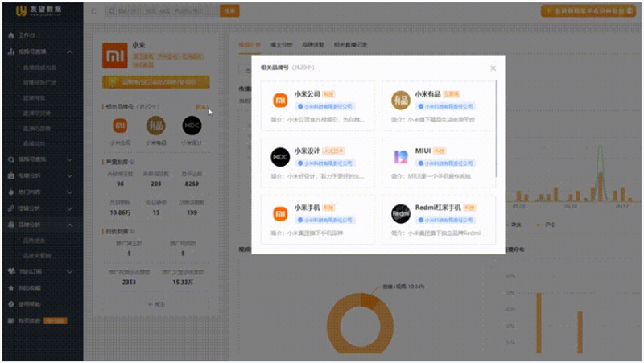Click the info icon beside 声量数据
This screenshot has height=363, width=644.
coord(132,163)
